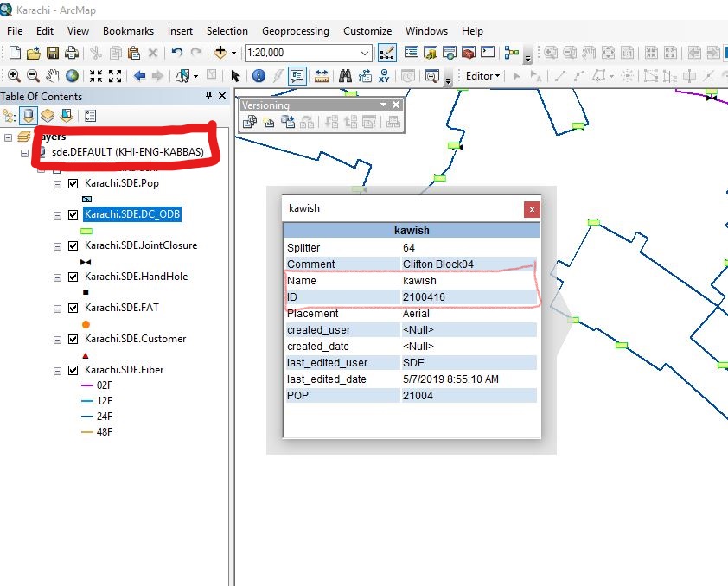Go back to previous extent arrow
728x586 pixels.
click(x=139, y=76)
